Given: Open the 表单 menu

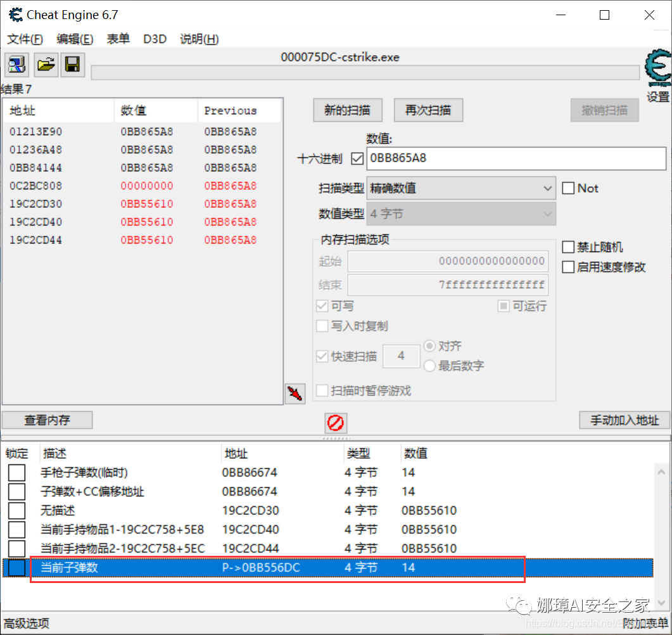Looking at the screenshot, I should [118, 39].
